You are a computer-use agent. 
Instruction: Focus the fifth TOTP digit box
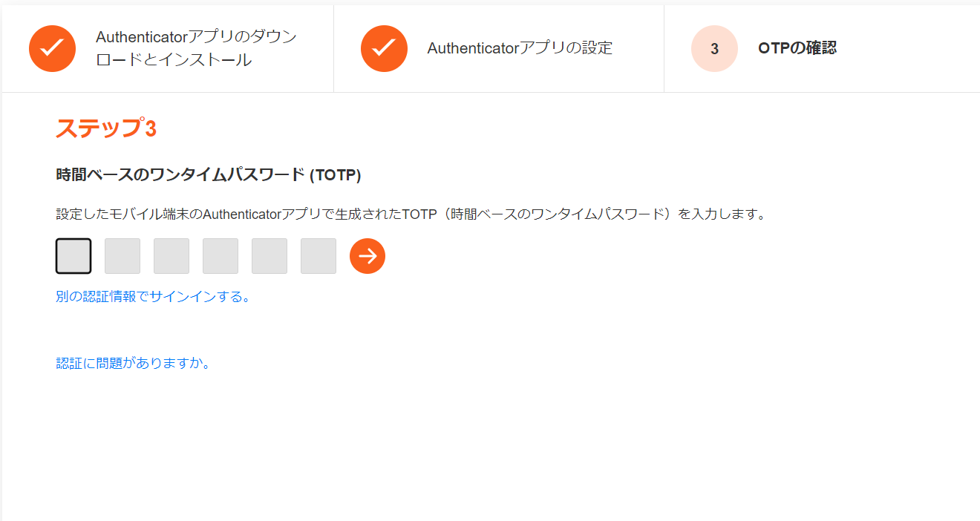[x=269, y=256]
